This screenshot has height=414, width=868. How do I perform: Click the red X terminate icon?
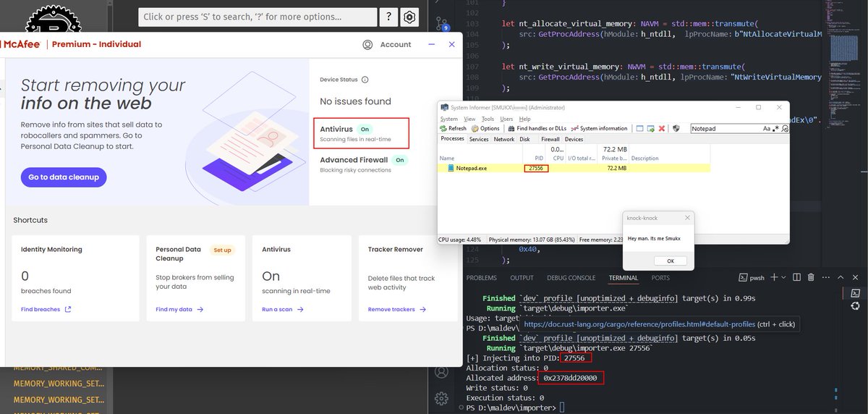(x=662, y=128)
